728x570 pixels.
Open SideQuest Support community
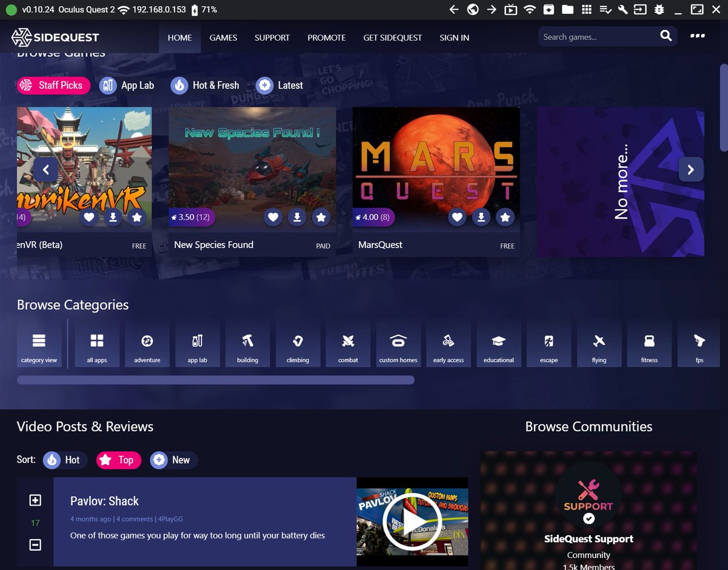point(588,539)
